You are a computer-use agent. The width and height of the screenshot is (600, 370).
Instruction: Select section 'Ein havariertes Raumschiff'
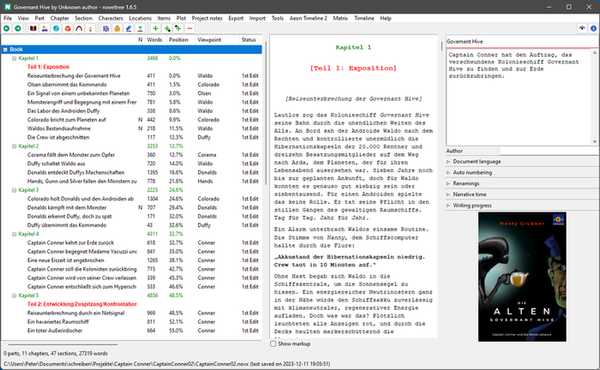tap(58, 322)
